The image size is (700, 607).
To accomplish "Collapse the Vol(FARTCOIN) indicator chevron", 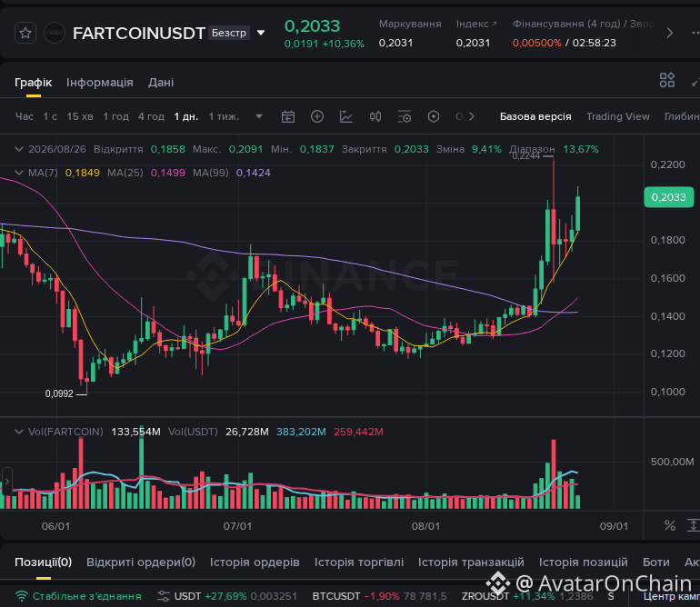I will (19, 432).
